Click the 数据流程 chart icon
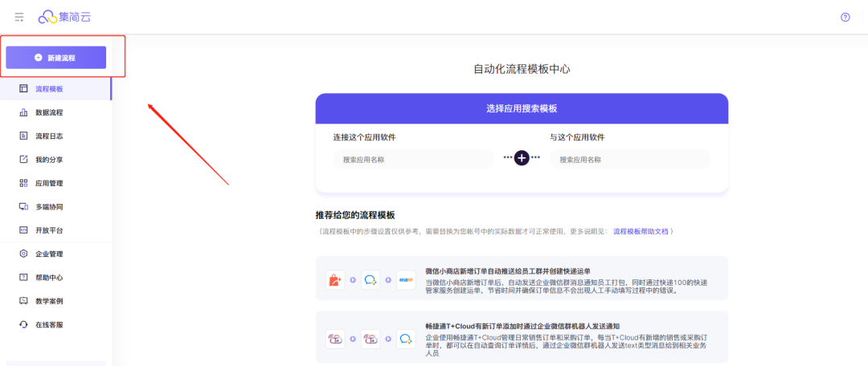Viewport: 868px width, 366px height. tap(23, 112)
